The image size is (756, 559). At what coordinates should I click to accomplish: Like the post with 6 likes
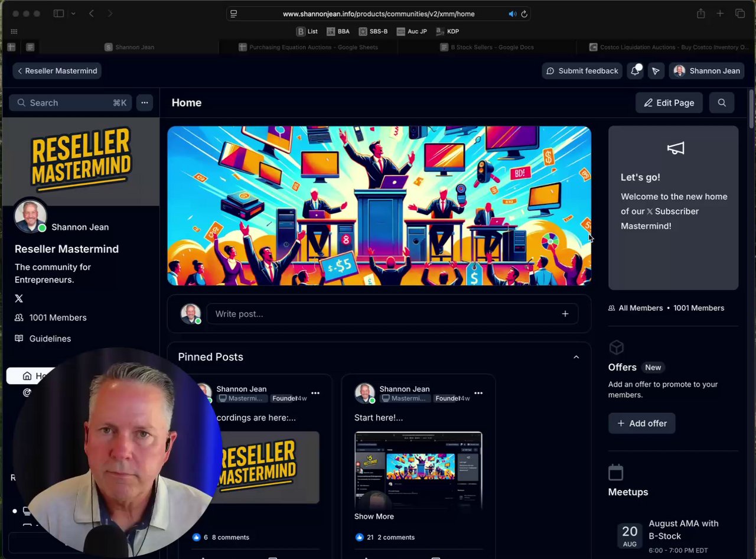[x=197, y=537]
